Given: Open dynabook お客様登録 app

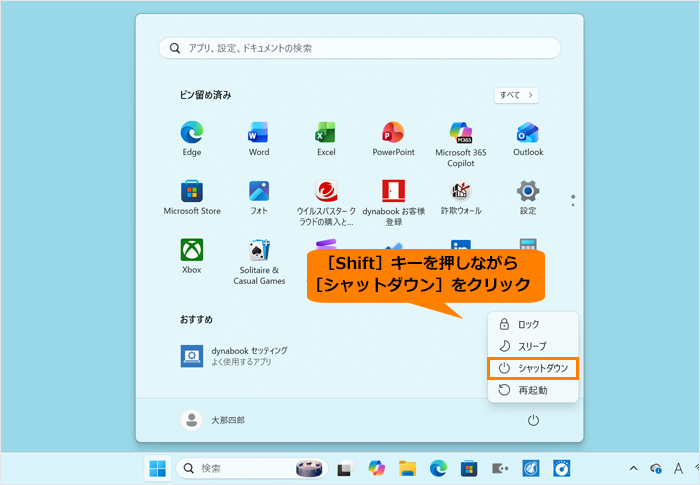Looking at the screenshot, I should (393, 203).
